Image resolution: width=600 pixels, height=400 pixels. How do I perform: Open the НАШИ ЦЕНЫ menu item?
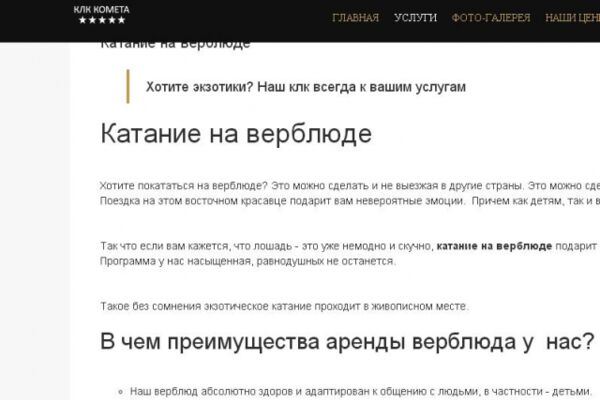tap(572, 18)
